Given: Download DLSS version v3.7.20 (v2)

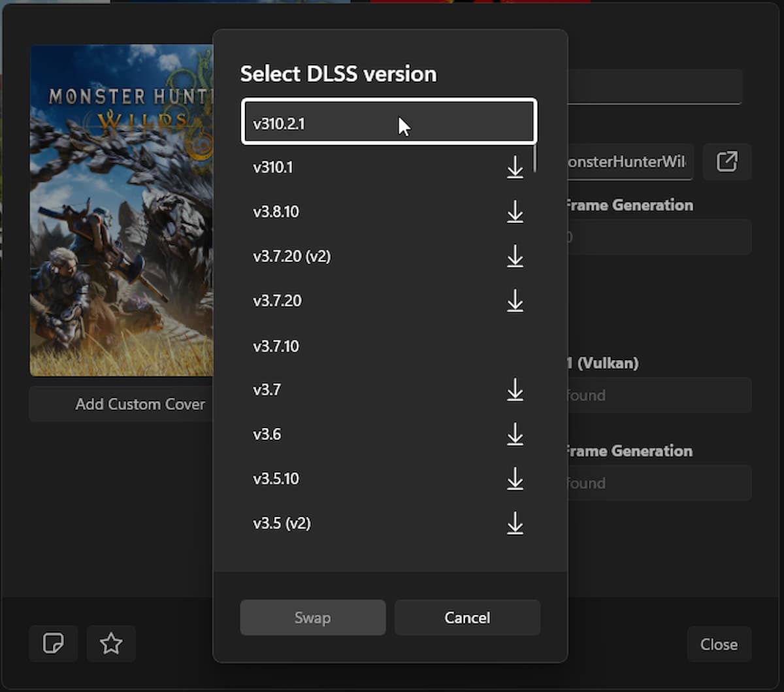Looking at the screenshot, I should [515, 257].
